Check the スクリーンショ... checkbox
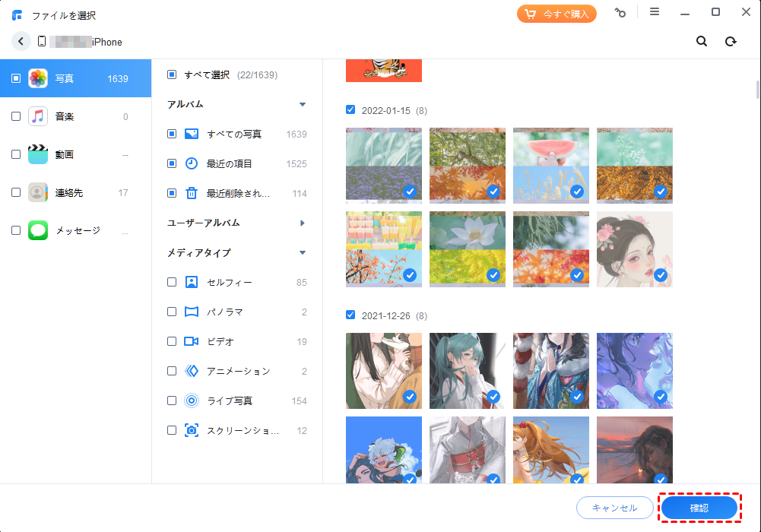 coord(172,430)
